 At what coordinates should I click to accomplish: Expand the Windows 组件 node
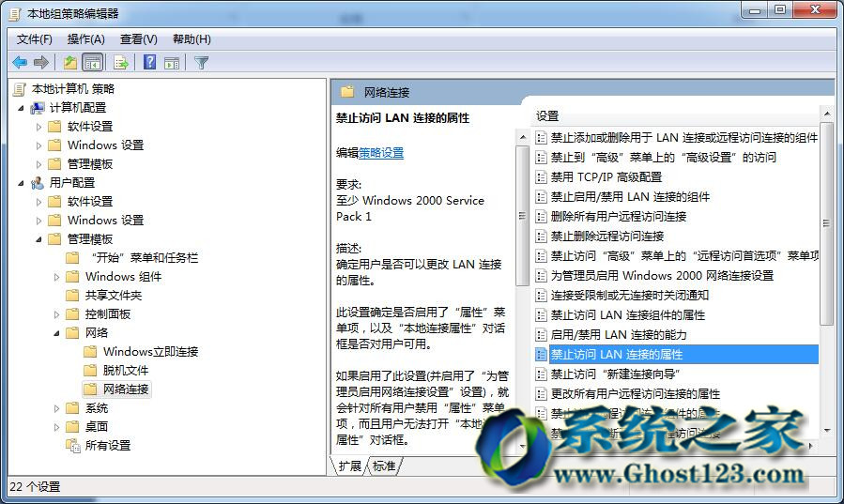pos(56,277)
